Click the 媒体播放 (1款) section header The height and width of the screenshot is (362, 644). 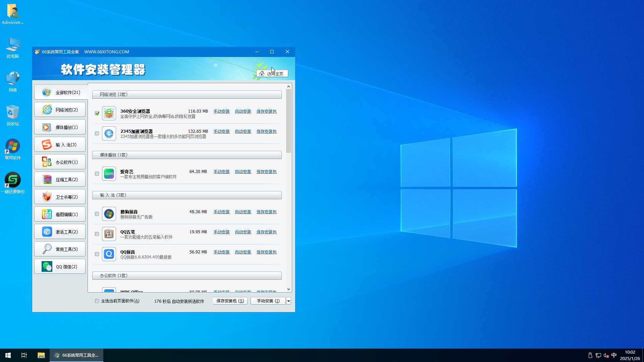click(187, 155)
